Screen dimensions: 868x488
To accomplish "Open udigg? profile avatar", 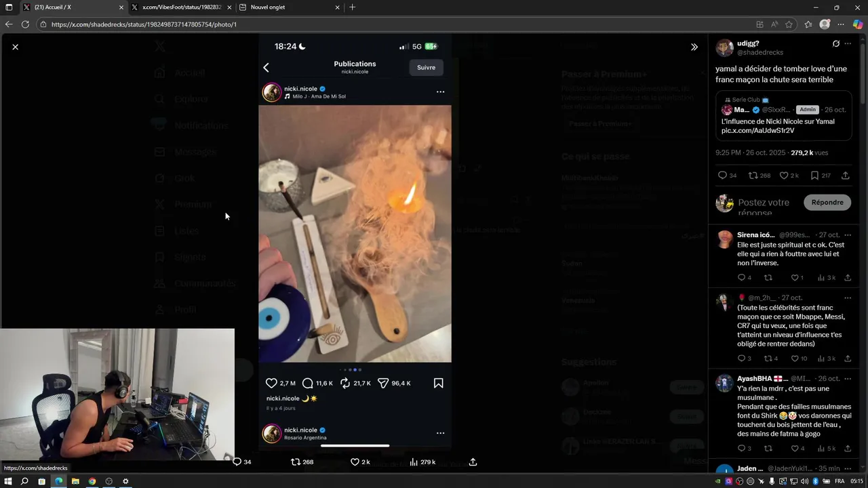I will (725, 47).
